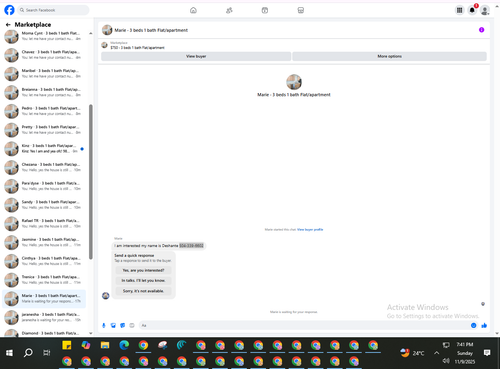Click the Home icon in top navigation
Viewport: 500px width, 369px height.
[x=193, y=10]
